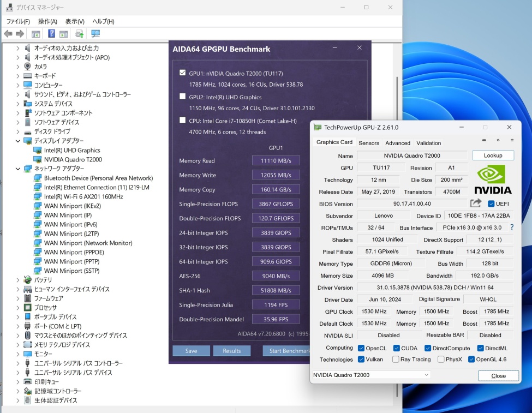Click Results in AIDA64 GPGPU Benchmark

click(232, 351)
